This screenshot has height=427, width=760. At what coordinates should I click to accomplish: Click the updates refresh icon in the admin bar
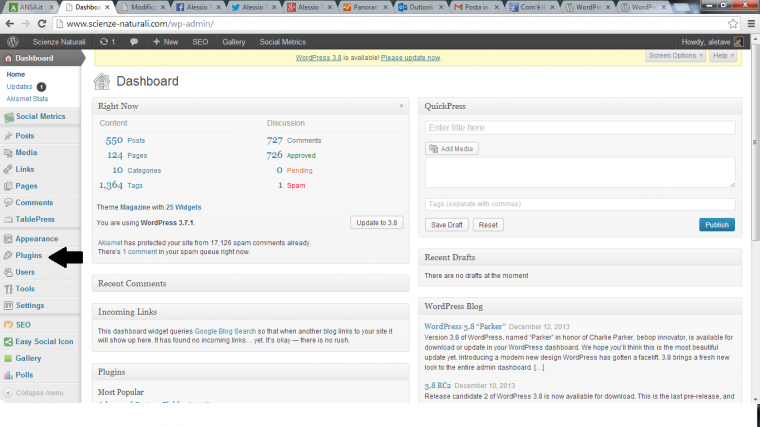point(104,42)
